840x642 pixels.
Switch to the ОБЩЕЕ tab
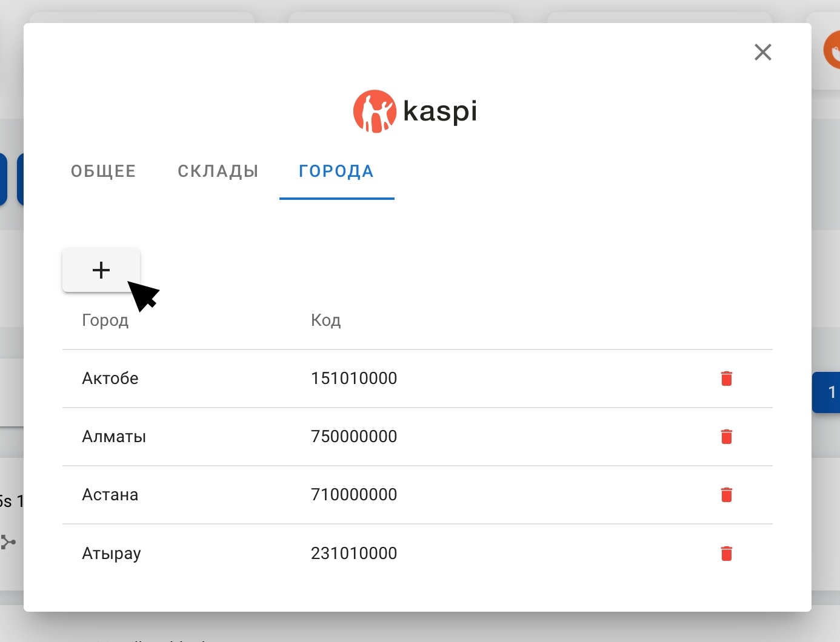click(x=104, y=171)
